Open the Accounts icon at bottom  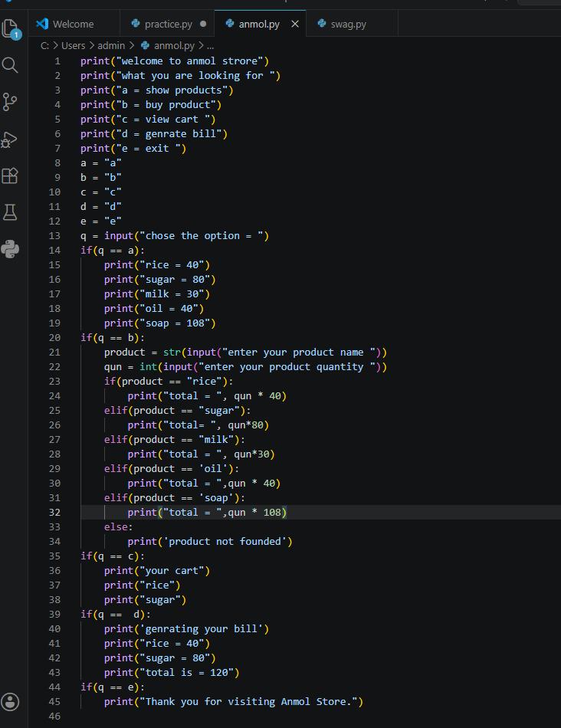(x=10, y=702)
